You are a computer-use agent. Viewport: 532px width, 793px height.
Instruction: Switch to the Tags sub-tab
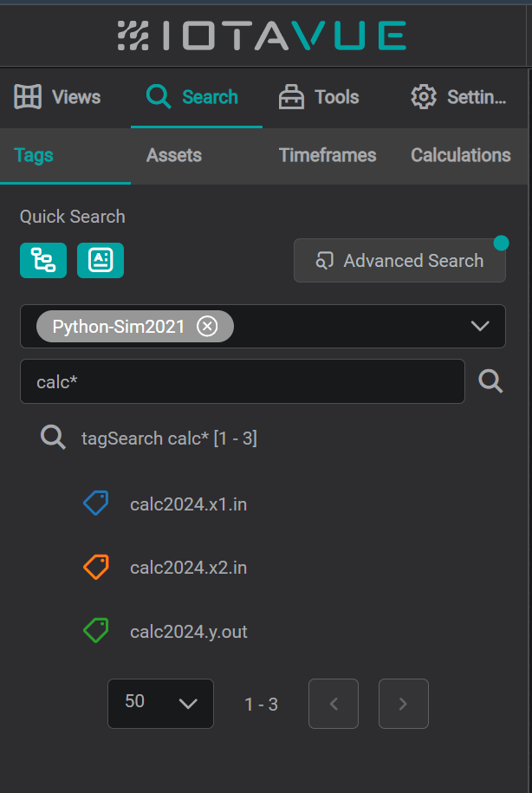[x=65, y=155]
